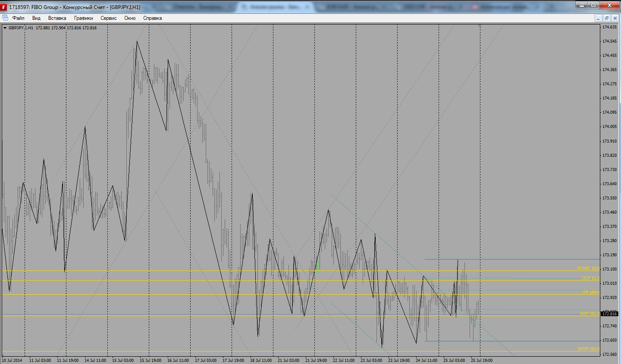The height and width of the screenshot is (364, 621).
Task: Open the Справка help menu
Action: (x=152, y=18)
